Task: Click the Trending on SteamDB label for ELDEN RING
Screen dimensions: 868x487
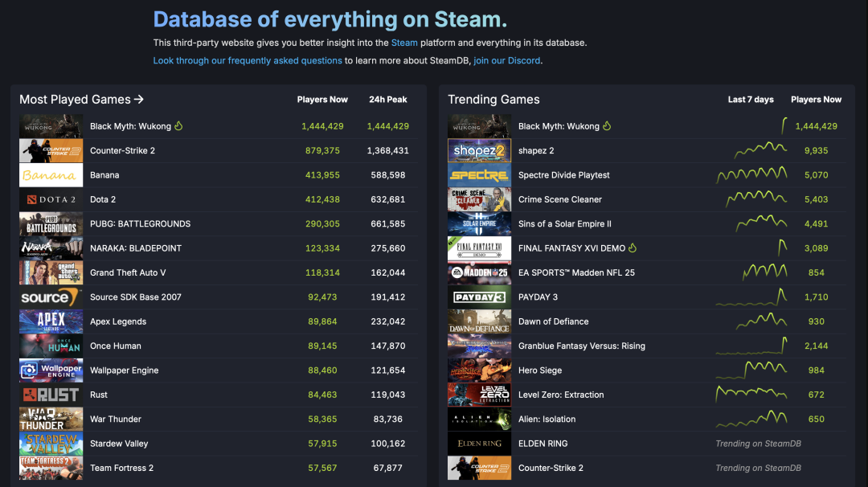Action: tap(759, 444)
